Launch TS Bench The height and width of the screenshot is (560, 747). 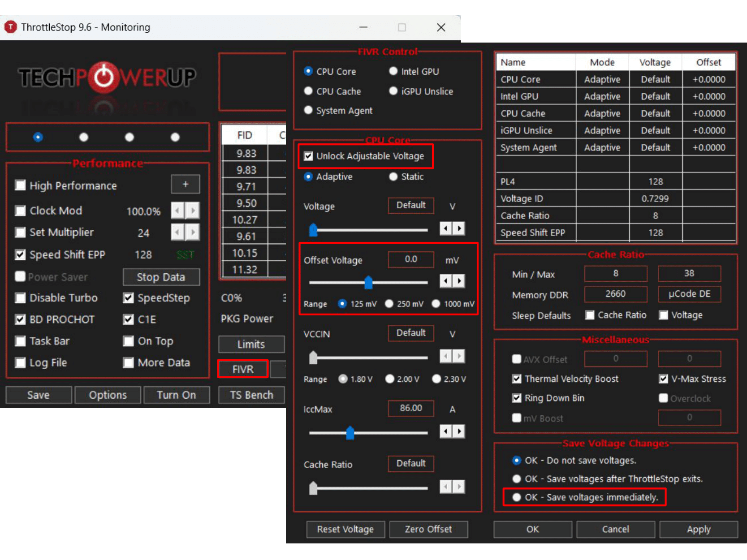(251, 395)
